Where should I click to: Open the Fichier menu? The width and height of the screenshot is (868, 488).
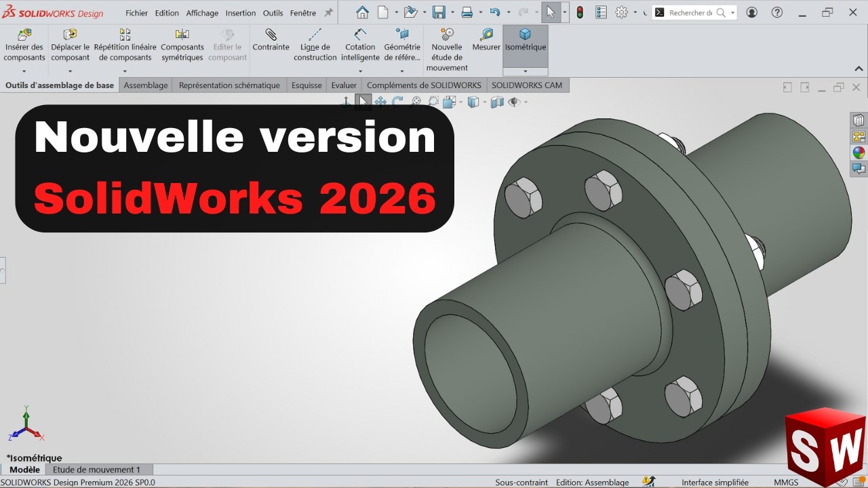point(136,13)
